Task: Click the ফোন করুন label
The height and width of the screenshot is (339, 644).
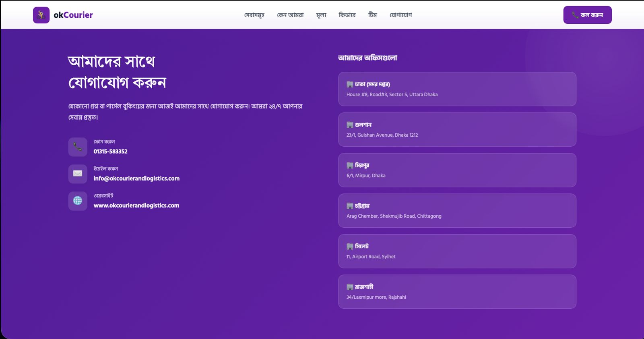Action: pos(104,141)
